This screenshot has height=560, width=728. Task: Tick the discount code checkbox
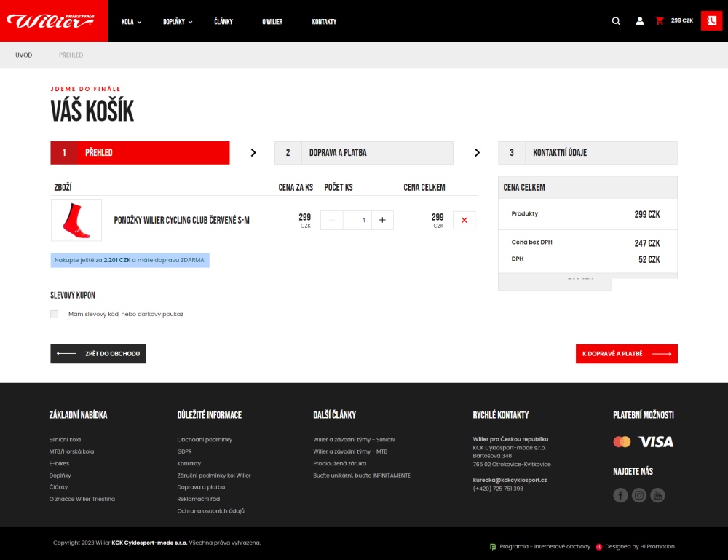click(x=55, y=315)
